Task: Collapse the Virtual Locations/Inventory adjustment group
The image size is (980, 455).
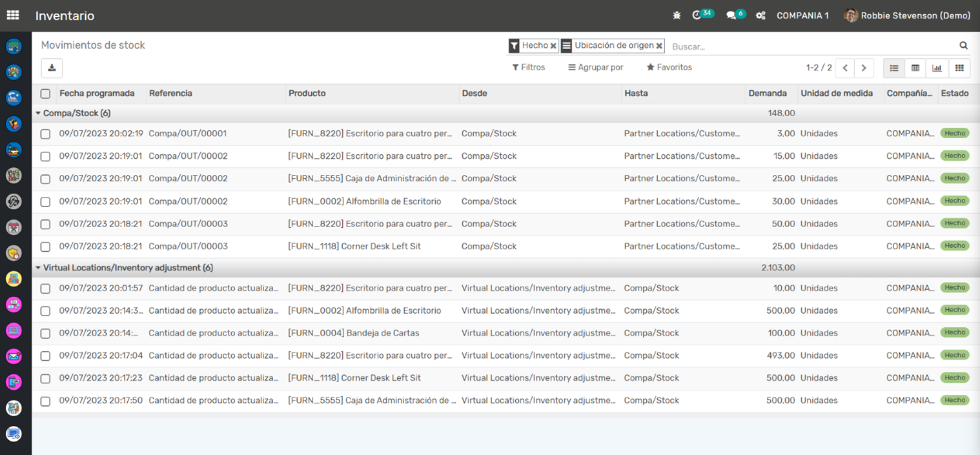Action: (123, 268)
